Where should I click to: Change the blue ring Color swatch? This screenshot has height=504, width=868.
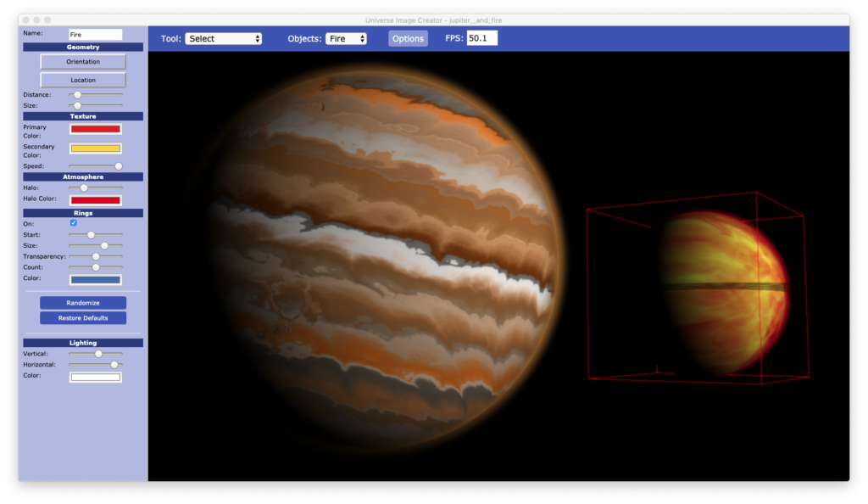pyautogui.click(x=96, y=278)
